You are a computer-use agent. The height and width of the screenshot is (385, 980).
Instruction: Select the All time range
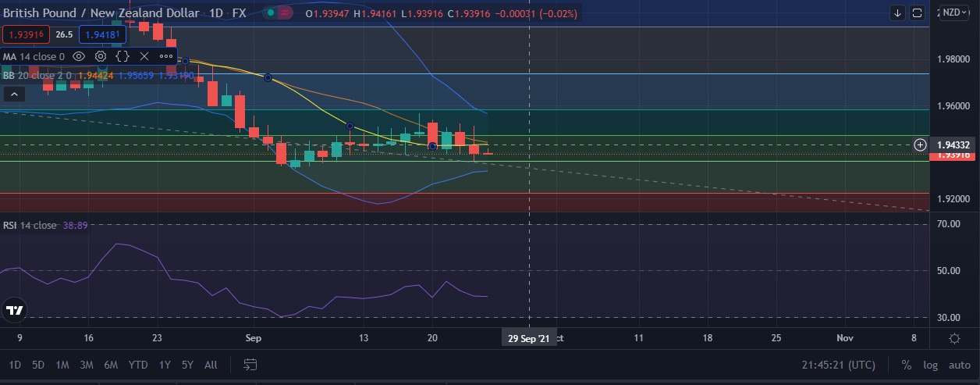tap(211, 365)
